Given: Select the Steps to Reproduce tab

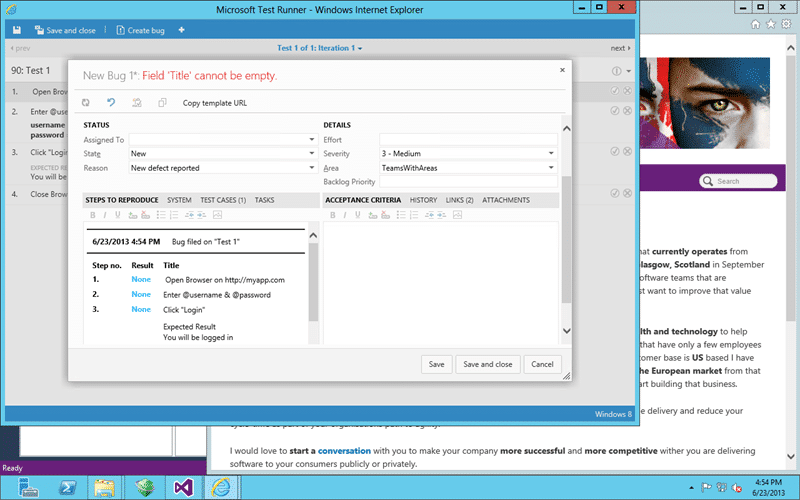Looking at the screenshot, I should (x=122, y=200).
